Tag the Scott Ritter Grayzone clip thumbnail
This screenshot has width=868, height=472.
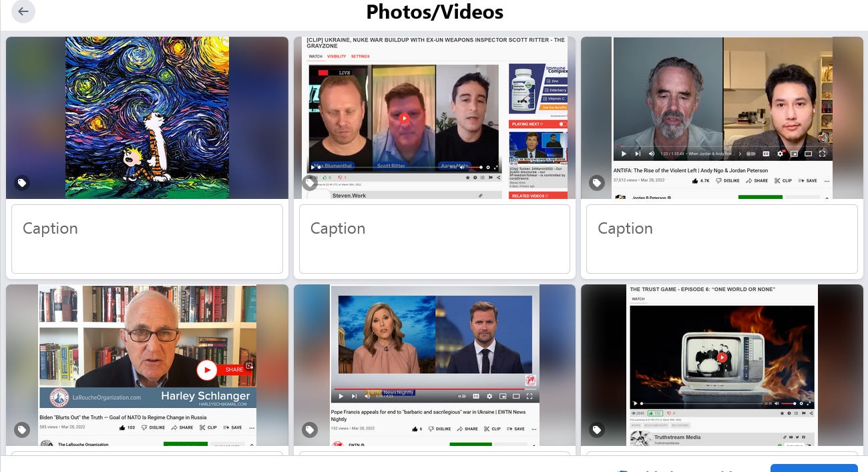click(310, 182)
